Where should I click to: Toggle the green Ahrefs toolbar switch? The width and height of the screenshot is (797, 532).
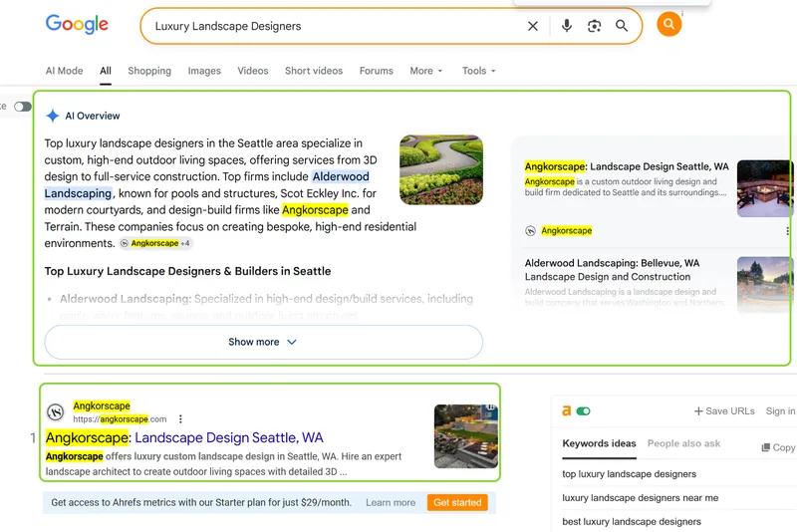(583, 411)
